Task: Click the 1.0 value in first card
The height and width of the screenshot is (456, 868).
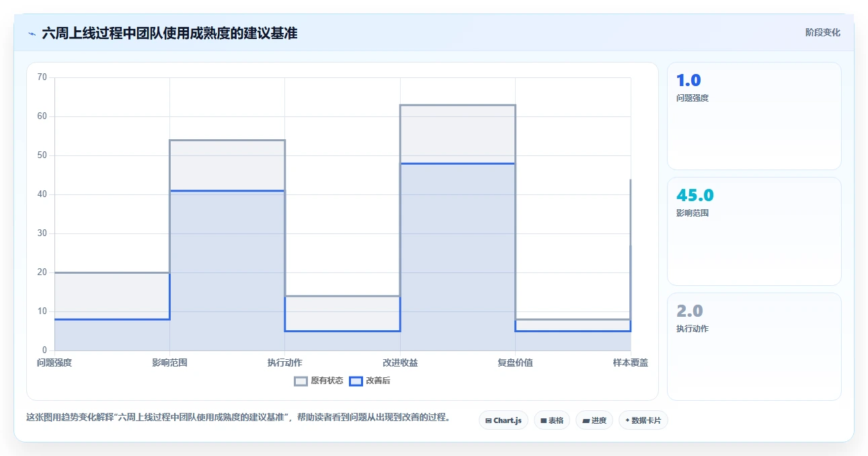Action: click(x=688, y=81)
